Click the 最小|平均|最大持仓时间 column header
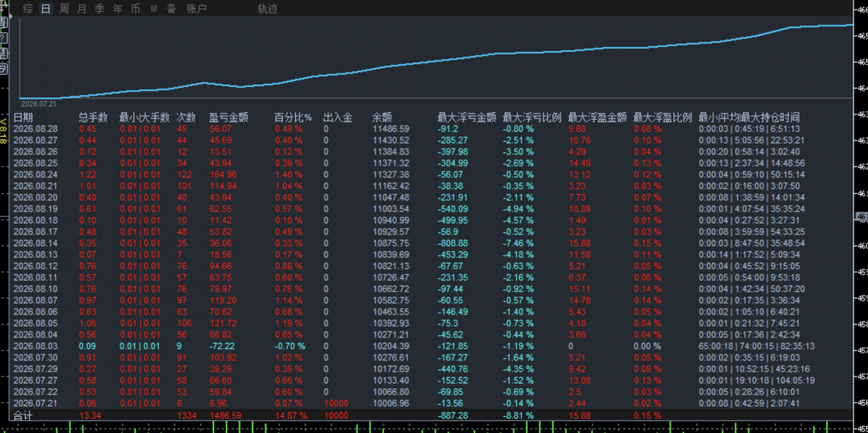The height and width of the screenshot is (433, 868). pos(749,117)
